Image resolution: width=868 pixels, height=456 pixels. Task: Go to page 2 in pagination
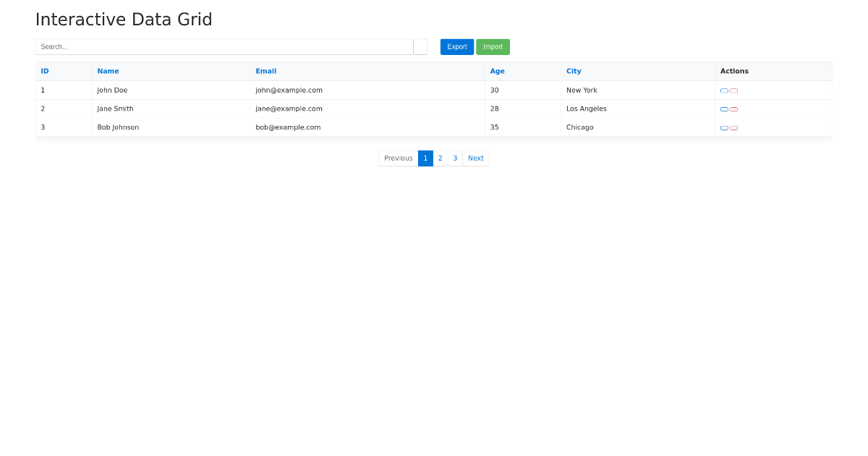point(440,159)
